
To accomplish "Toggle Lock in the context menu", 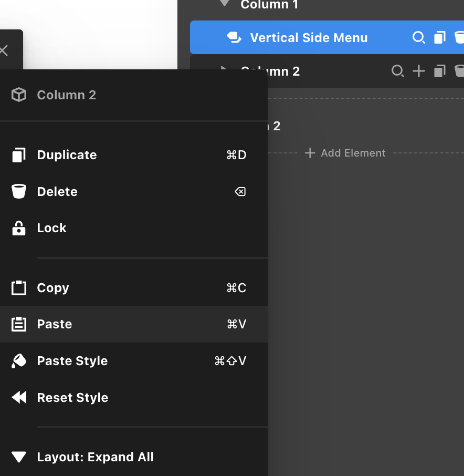I will pyautogui.click(x=51, y=228).
